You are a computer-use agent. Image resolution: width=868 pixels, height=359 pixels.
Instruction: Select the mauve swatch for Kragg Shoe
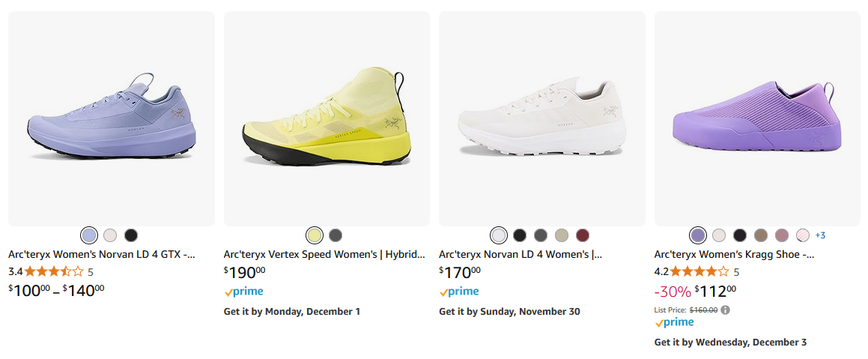782,235
